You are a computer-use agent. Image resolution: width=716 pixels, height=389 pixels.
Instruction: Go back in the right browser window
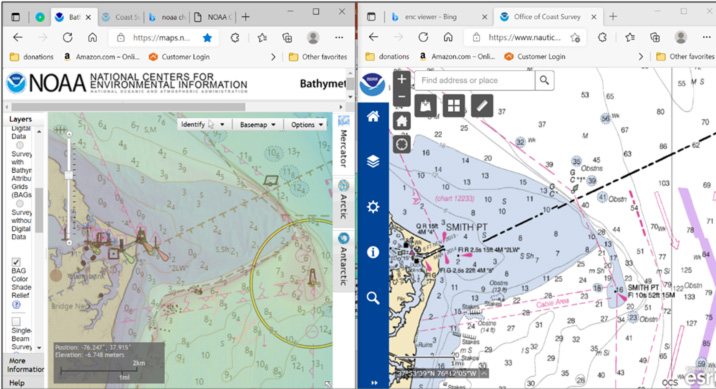pos(374,37)
